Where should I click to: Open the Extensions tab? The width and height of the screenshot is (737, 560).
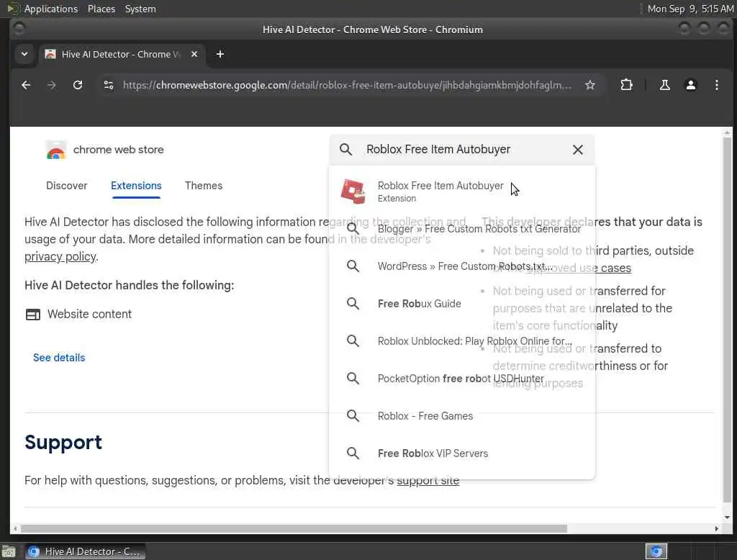[x=136, y=186]
